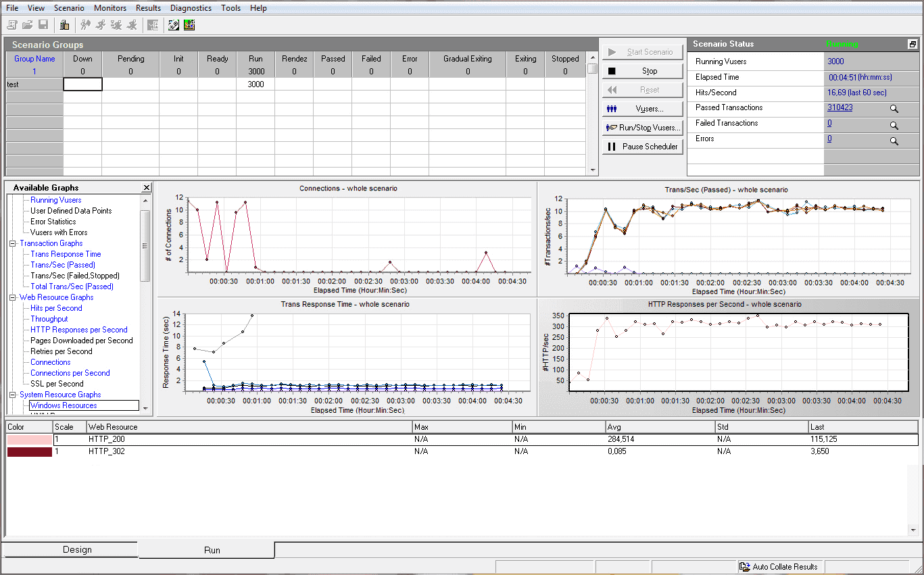The height and width of the screenshot is (575, 924).
Task: Open Load Generators from the toolbar building icon
Action: (x=65, y=25)
